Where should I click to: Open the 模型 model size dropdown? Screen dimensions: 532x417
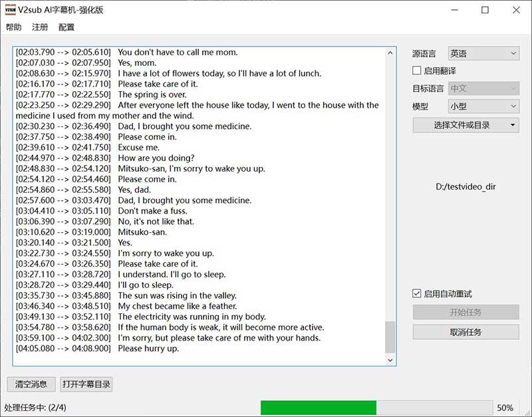click(x=483, y=106)
